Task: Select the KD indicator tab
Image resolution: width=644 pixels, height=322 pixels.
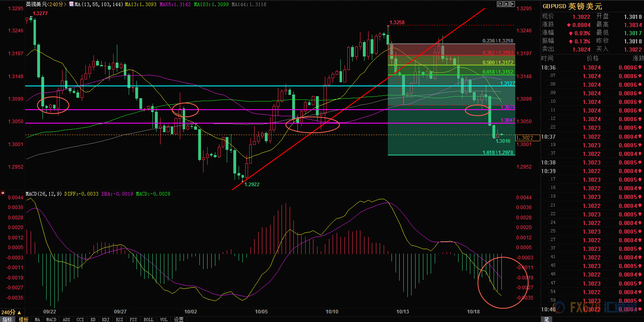Action: 93,320
